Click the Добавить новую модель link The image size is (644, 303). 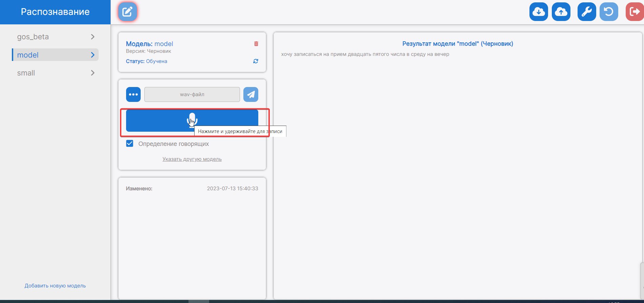[55, 286]
